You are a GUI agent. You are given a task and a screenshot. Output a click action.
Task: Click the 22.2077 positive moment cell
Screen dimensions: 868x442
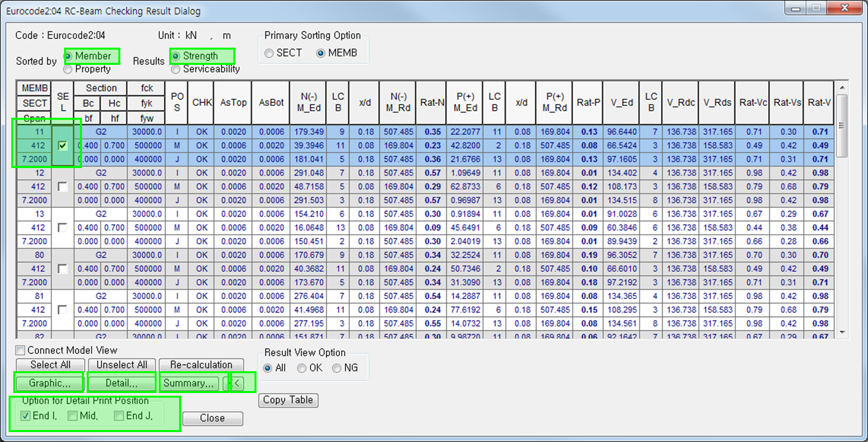coord(465,132)
